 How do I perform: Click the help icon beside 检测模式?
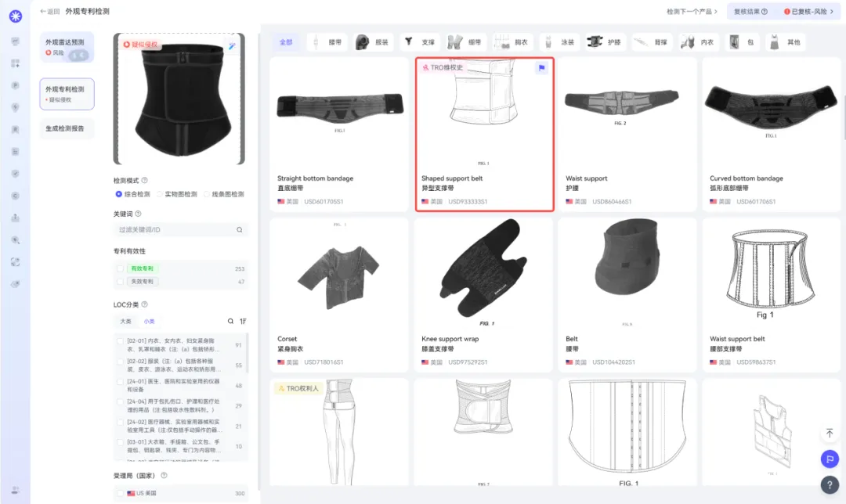tap(145, 181)
